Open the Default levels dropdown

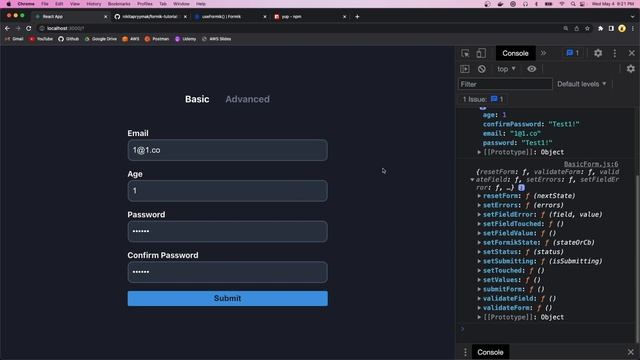coord(582,84)
